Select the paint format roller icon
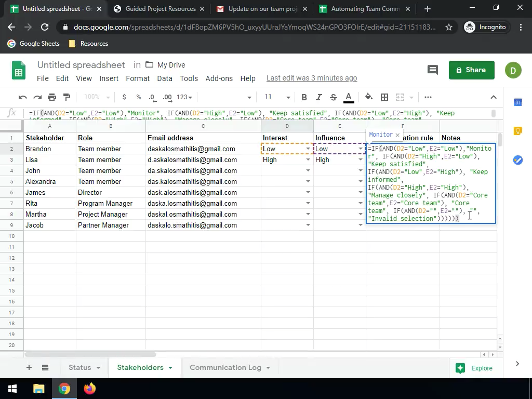 pyautogui.click(x=66, y=97)
